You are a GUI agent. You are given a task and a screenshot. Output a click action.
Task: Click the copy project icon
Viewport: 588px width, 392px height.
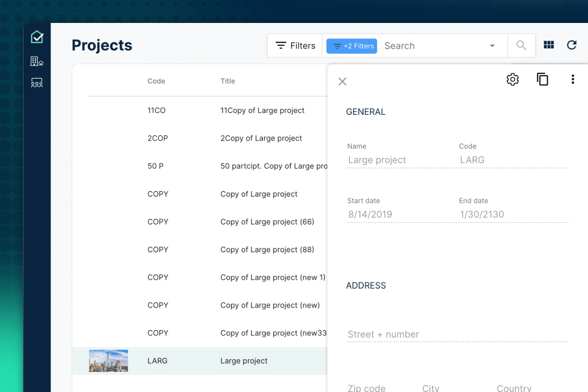point(542,80)
